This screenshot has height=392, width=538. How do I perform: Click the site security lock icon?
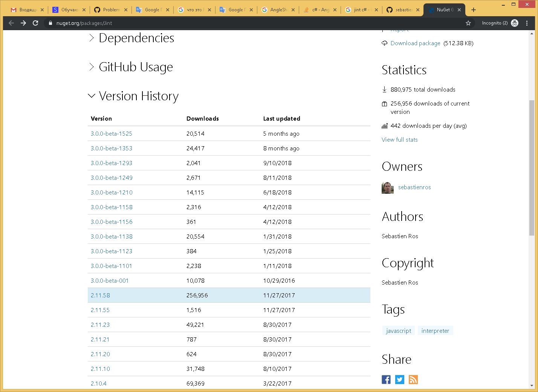click(50, 23)
